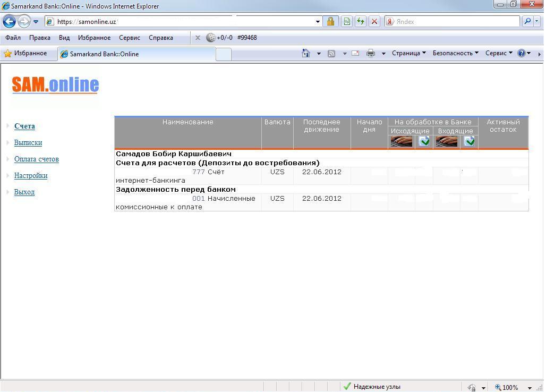Click the browser Back arrow button

coord(9,22)
